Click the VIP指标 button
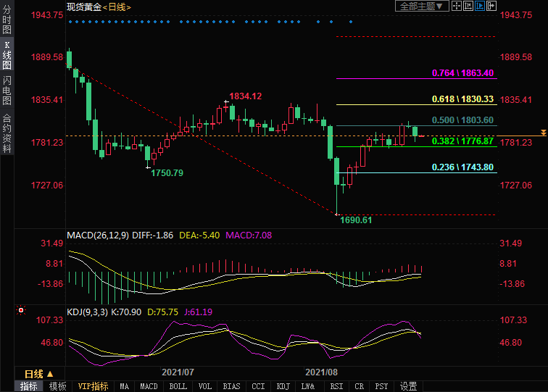The image size is (548, 392). click(x=93, y=386)
